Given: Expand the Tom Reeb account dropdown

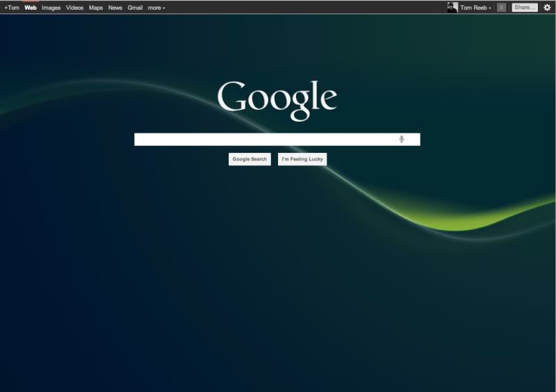Looking at the screenshot, I should 475,8.
